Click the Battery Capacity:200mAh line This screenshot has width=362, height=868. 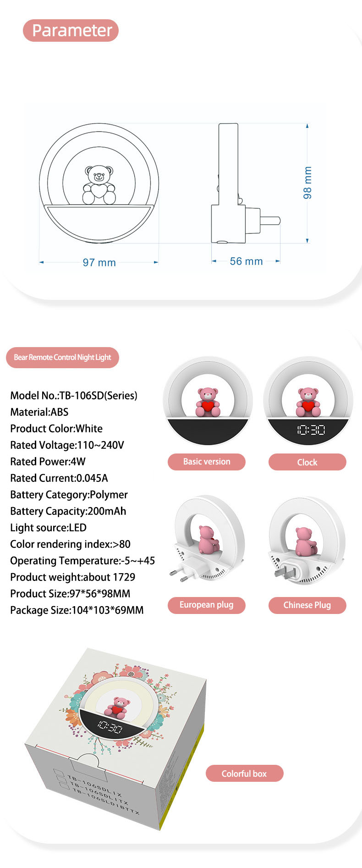coord(68,511)
